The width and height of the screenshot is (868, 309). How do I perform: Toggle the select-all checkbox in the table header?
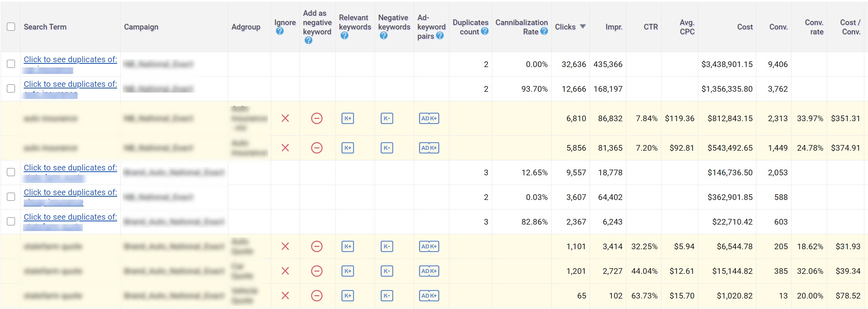tap(11, 27)
